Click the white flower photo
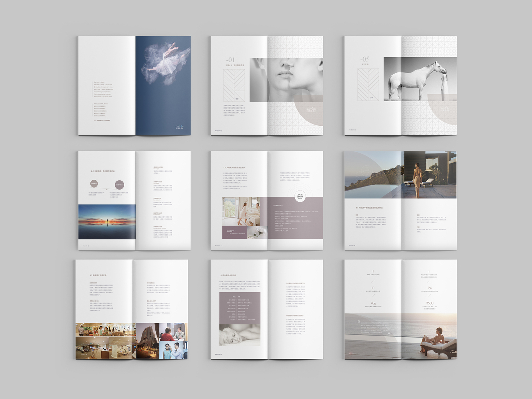This screenshot has height=399, width=532. click(258, 232)
